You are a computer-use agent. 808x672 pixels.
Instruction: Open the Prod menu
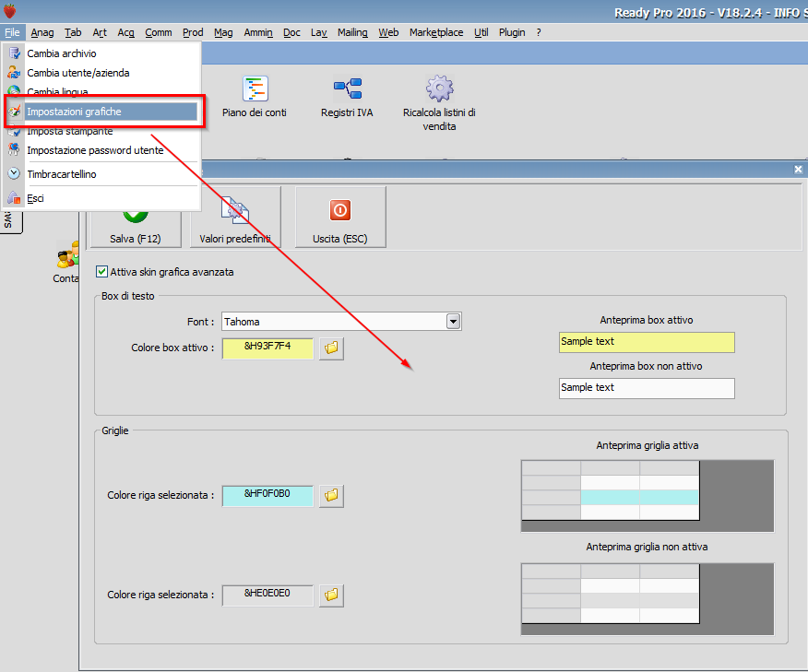click(193, 32)
